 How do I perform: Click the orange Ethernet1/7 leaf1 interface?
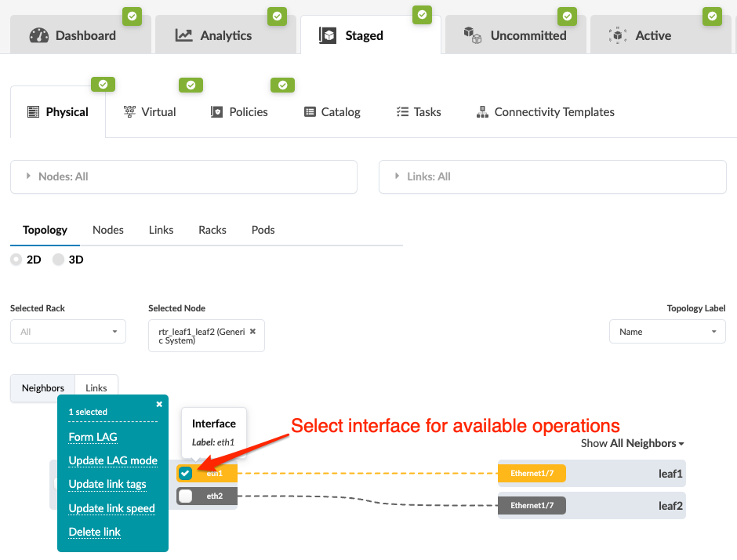pyautogui.click(x=532, y=474)
